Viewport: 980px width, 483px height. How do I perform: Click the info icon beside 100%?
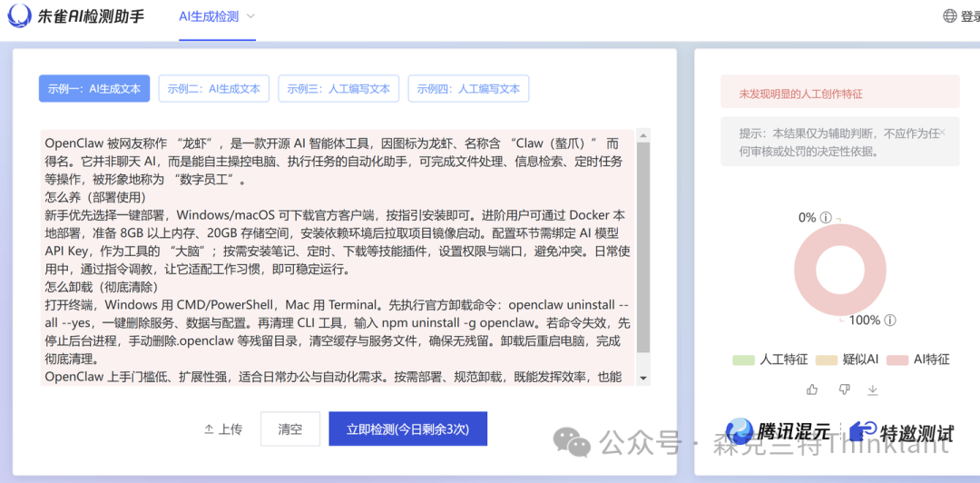(x=890, y=320)
